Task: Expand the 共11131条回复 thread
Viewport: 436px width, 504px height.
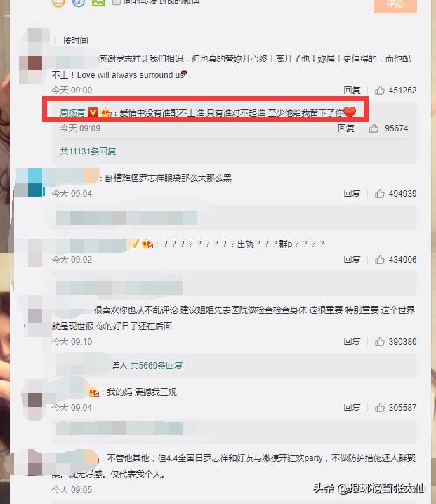Action: [x=88, y=152]
